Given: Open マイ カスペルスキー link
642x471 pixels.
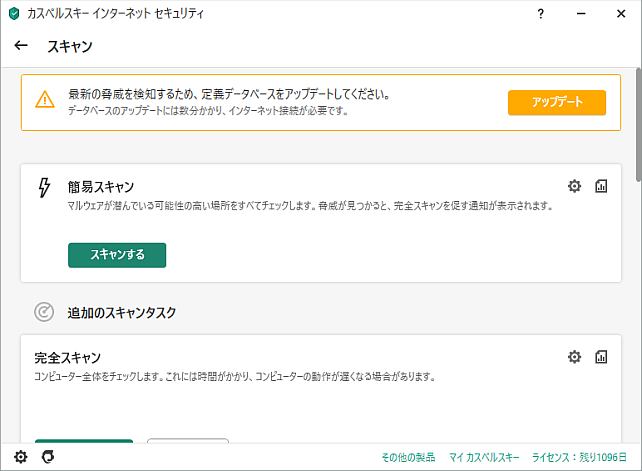Looking at the screenshot, I should click(484, 457).
